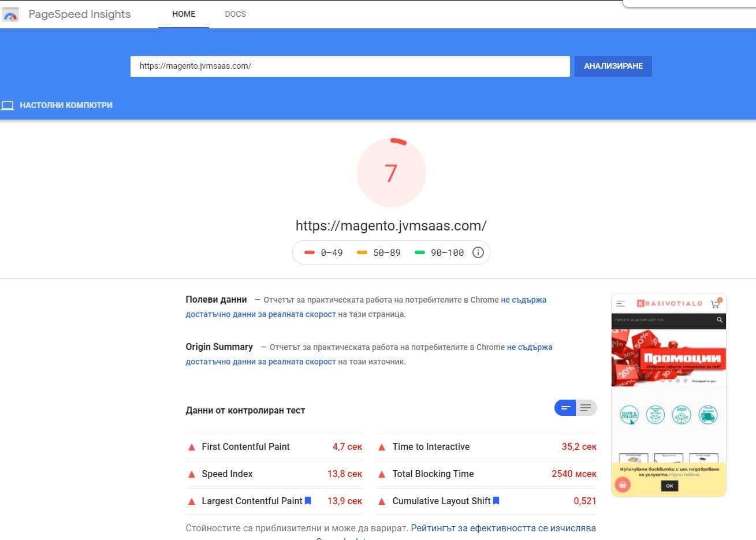
Task: Click the red triangle beside First Contentful Paint
Action: tap(192, 447)
